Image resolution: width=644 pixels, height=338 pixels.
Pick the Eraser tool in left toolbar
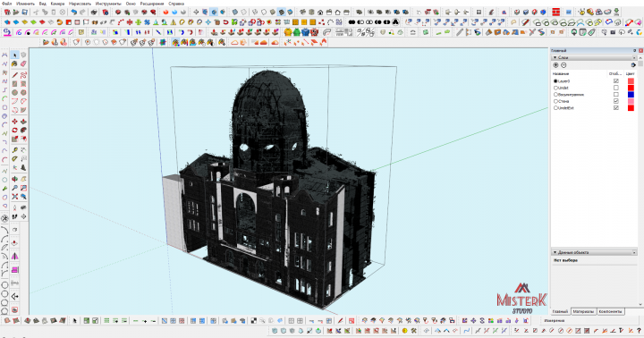coord(23,63)
